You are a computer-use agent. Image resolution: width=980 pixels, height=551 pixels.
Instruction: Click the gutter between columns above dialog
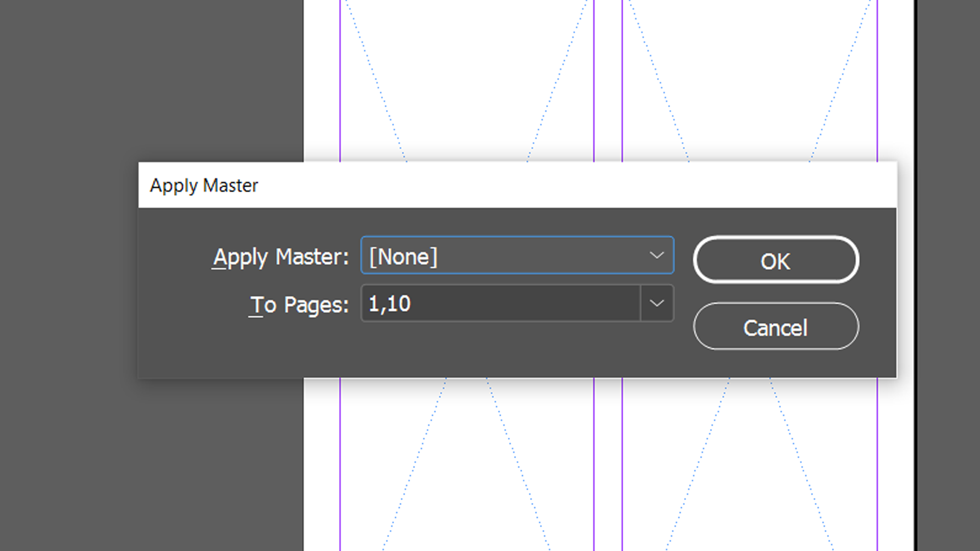click(608, 77)
